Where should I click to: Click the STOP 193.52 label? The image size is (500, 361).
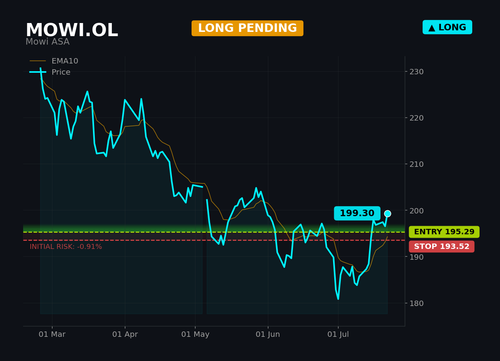click(442, 246)
